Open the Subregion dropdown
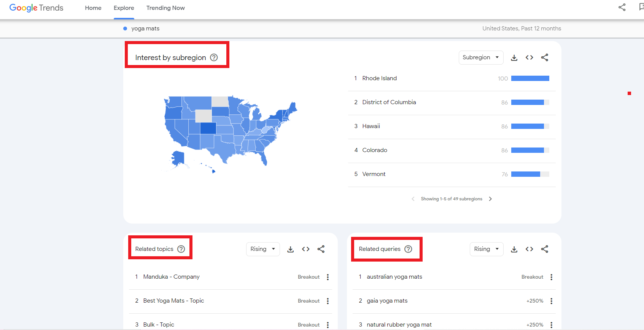 (x=481, y=57)
